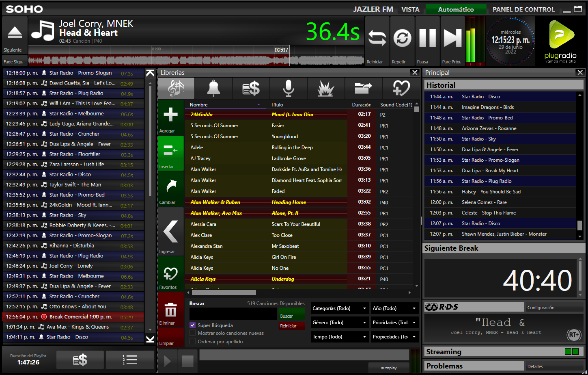Click the Agregar plus icon
The width and height of the screenshot is (588, 375).
(170, 115)
